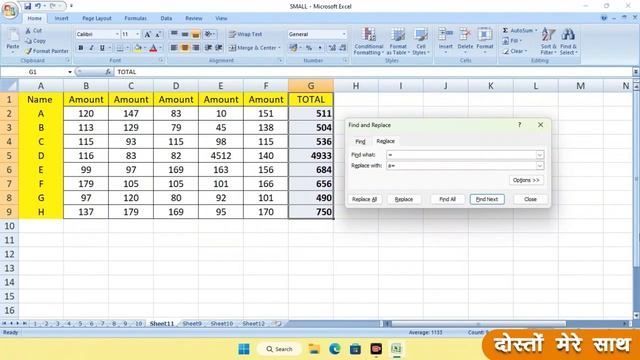Apply the Comma Style
The height and width of the screenshot is (360, 640).
tap(320, 48)
